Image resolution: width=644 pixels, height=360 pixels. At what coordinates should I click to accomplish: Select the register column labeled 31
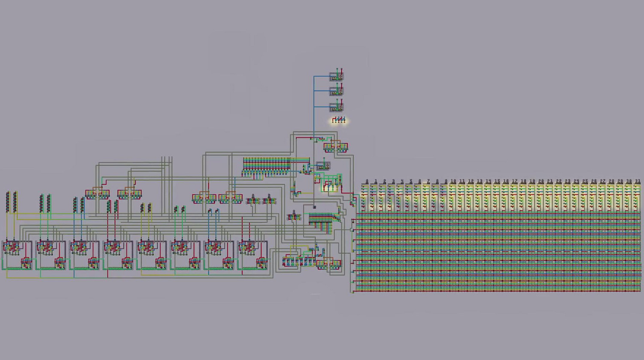(x=637, y=196)
